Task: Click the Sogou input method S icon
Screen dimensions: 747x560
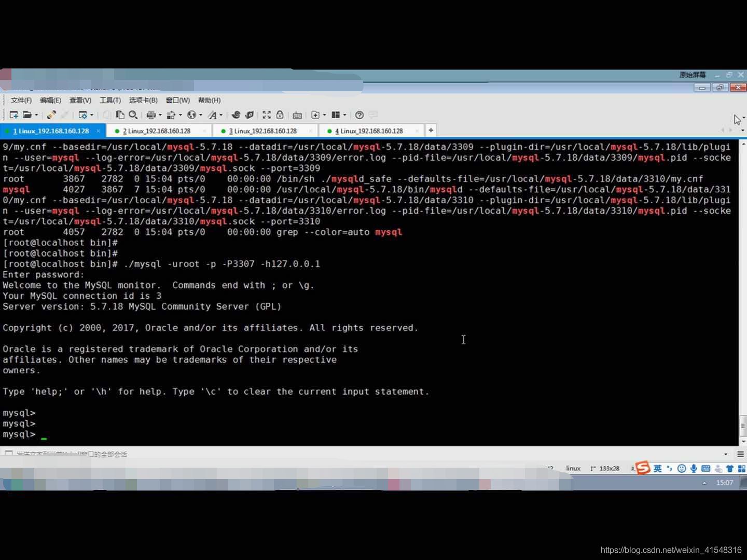Action: (x=643, y=468)
